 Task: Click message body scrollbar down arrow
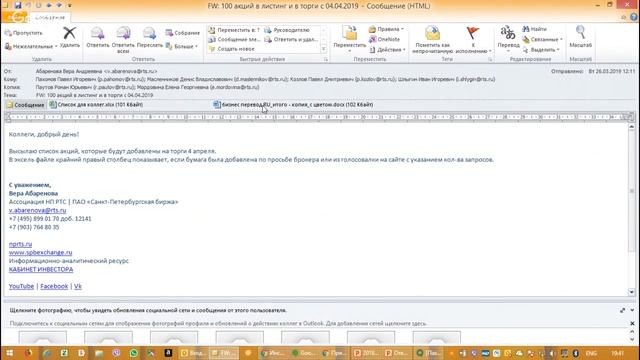pyautogui.click(x=631, y=292)
